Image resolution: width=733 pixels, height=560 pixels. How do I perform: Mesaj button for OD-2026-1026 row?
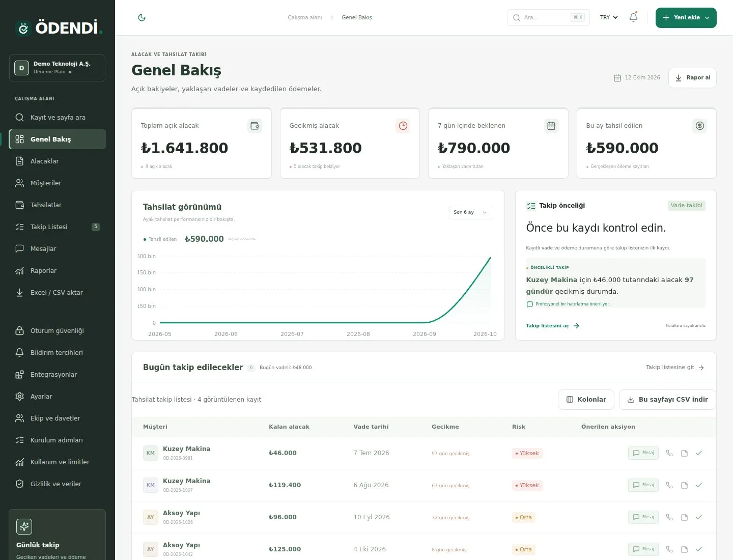pyautogui.click(x=643, y=517)
